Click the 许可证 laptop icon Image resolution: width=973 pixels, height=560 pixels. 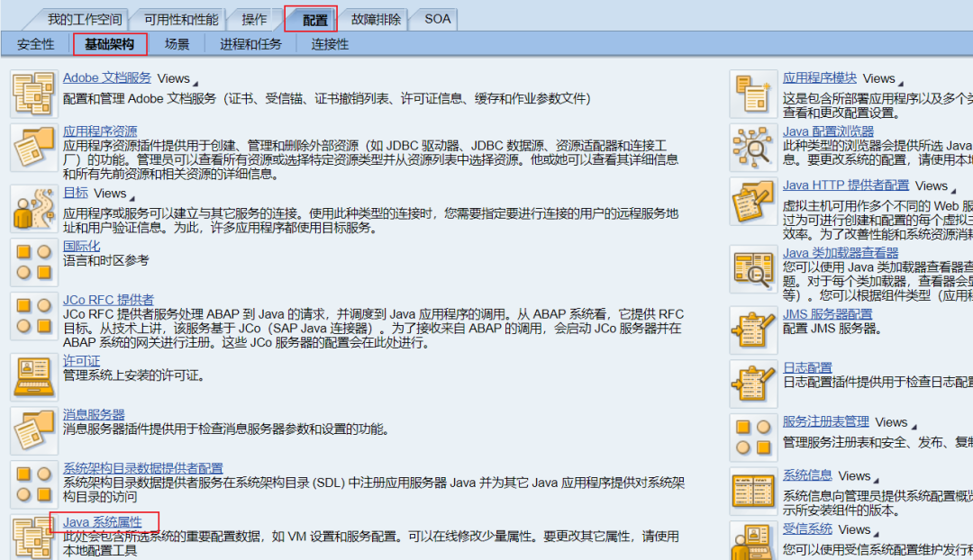click(x=34, y=377)
